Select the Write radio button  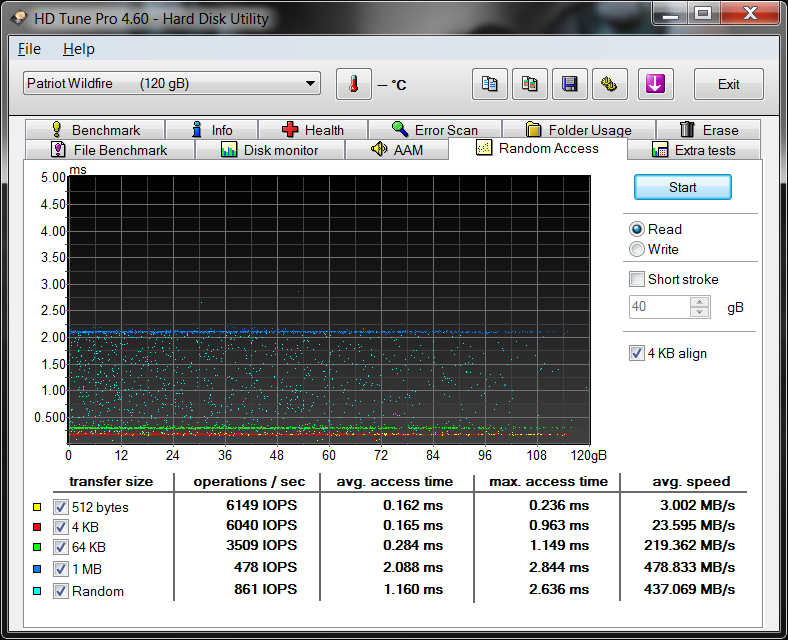pyautogui.click(x=637, y=249)
